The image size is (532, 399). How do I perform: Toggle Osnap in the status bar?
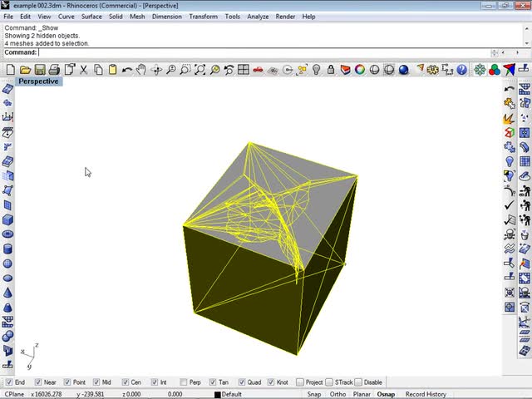coord(386,394)
